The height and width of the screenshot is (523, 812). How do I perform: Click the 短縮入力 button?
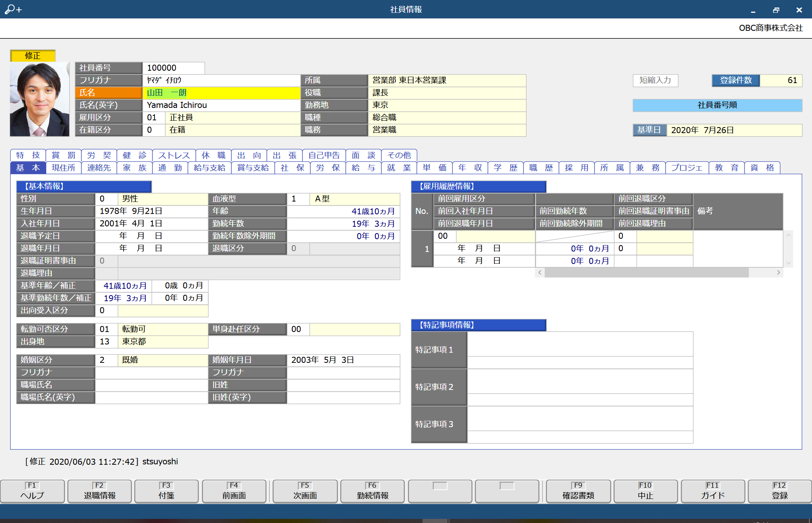click(655, 80)
